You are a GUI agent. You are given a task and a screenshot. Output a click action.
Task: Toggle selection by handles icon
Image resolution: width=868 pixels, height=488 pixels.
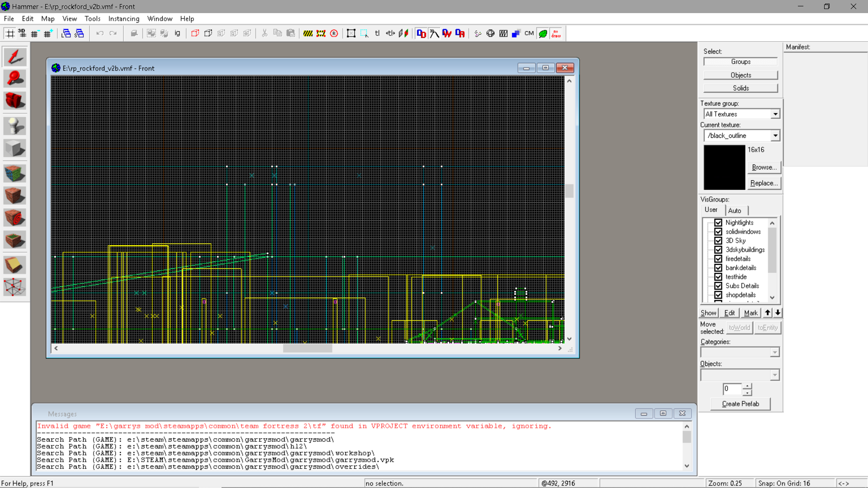point(351,33)
